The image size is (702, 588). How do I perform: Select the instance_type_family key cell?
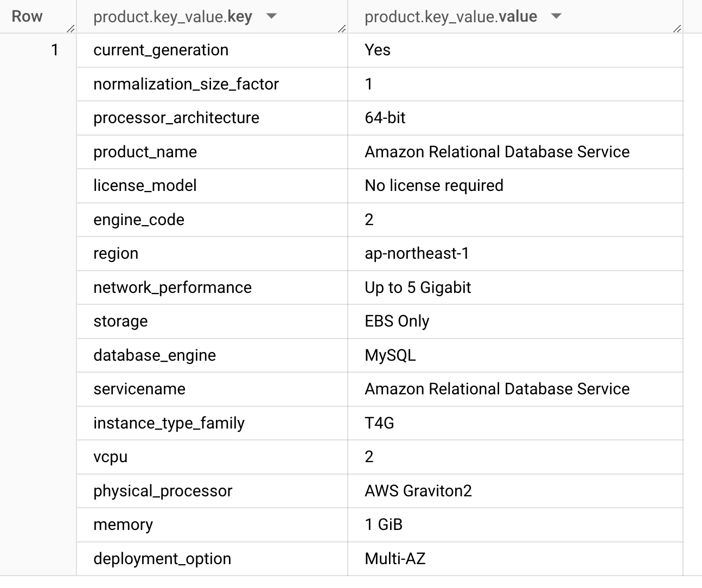coord(169,423)
